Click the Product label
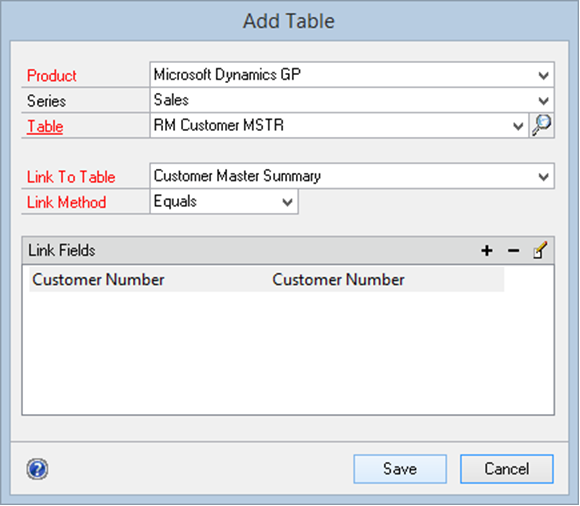 51,76
